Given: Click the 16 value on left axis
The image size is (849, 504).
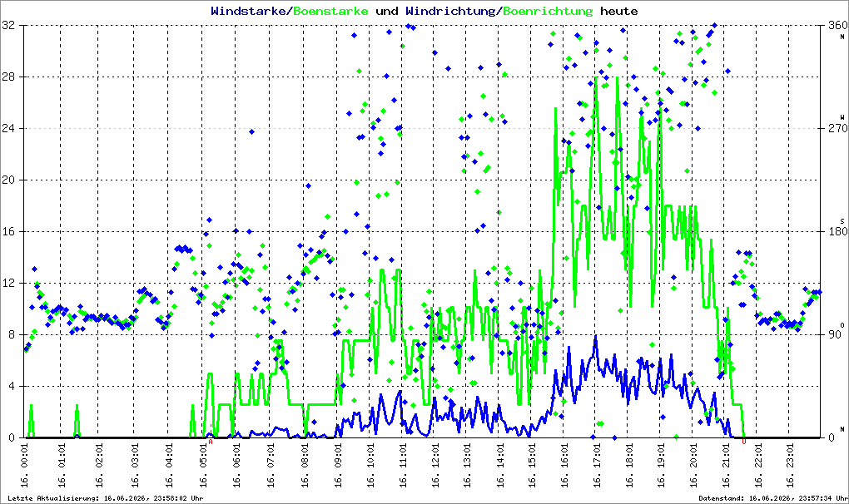Looking at the screenshot, I should click(8, 231).
